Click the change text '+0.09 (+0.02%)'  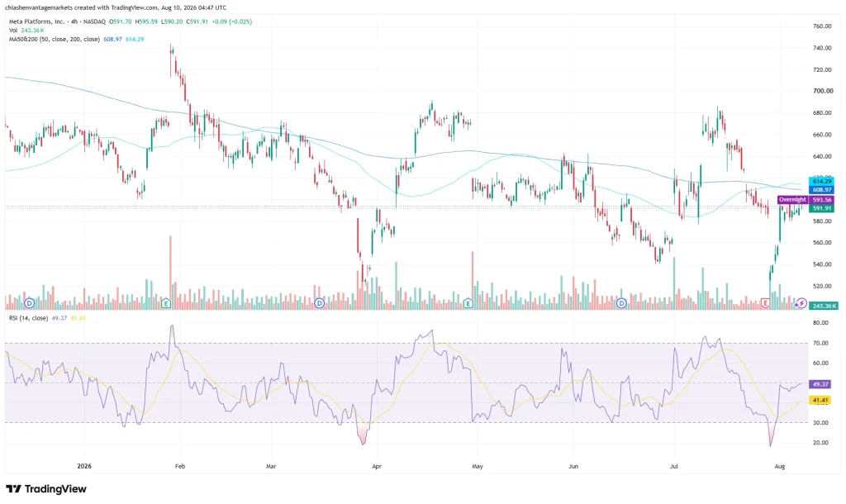click(232, 21)
